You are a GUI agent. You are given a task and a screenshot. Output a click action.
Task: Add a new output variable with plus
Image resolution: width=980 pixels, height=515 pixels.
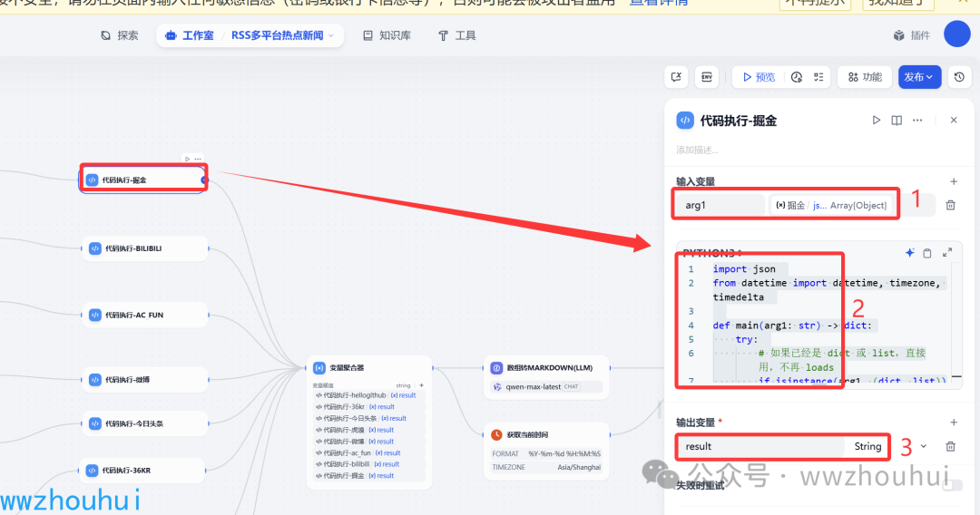coord(954,423)
